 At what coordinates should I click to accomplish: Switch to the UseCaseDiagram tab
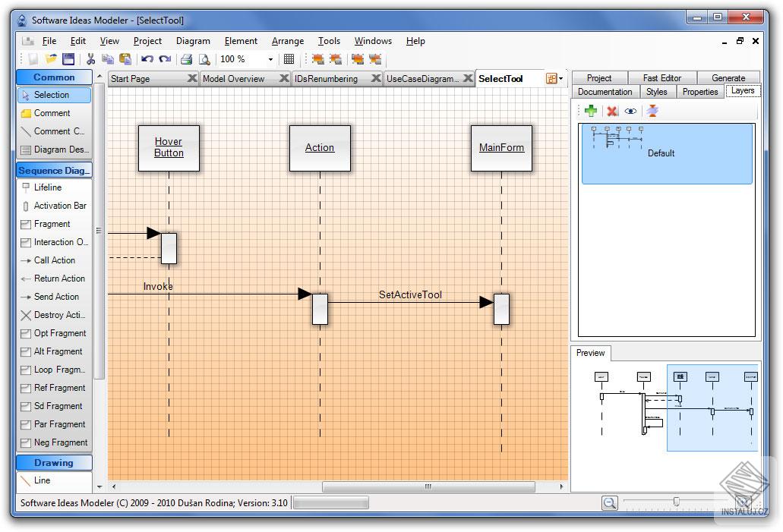point(423,77)
